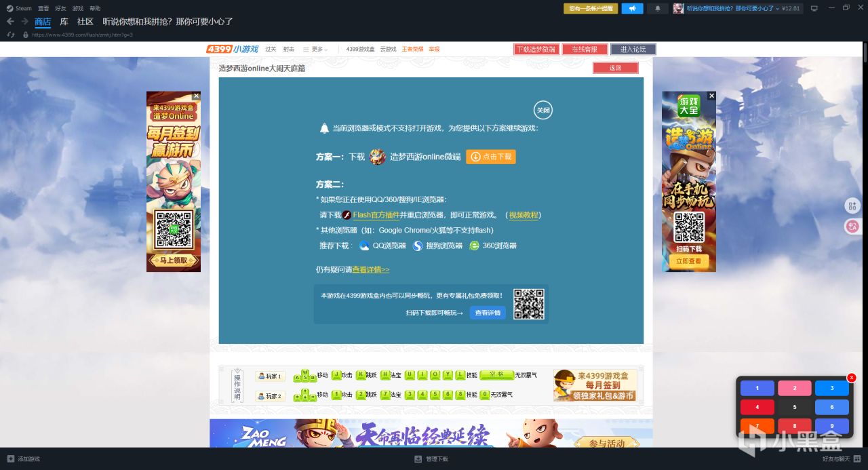Close the right mobile game ad
The width and height of the screenshot is (868, 470).
tap(711, 96)
